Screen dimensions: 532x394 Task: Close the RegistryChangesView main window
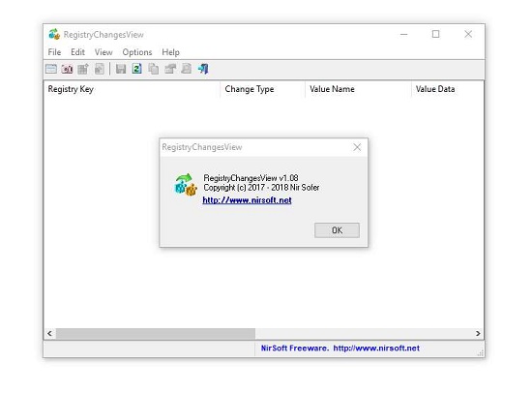pyautogui.click(x=468, y=34)
